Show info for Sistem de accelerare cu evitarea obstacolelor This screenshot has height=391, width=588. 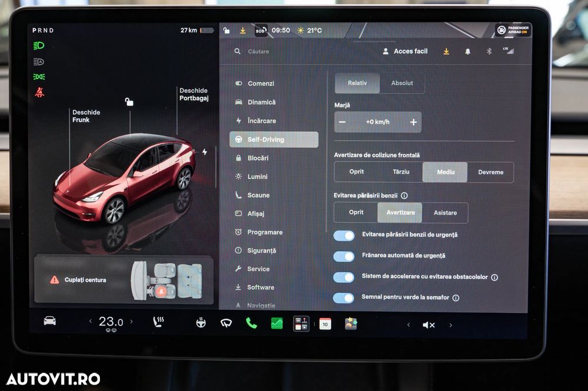tap(495, 278)
